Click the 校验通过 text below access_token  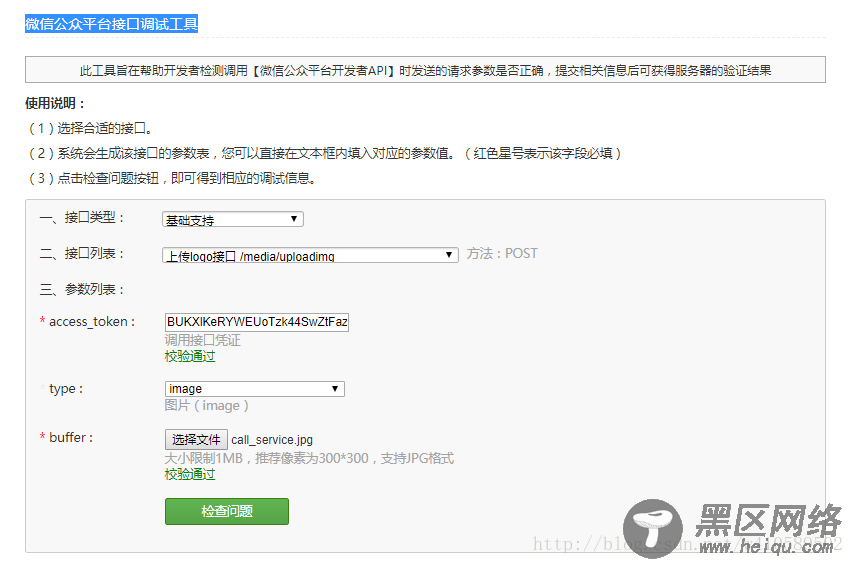tap(190, 357)
